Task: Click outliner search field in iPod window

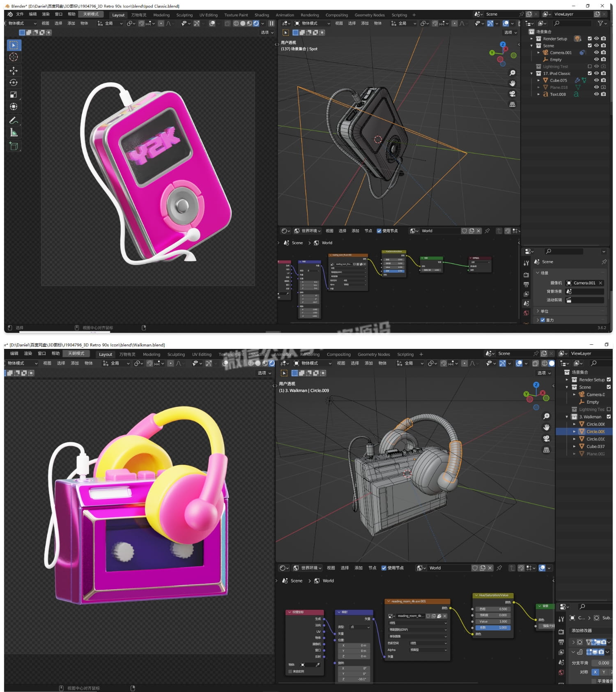Action: coord(572,23)
